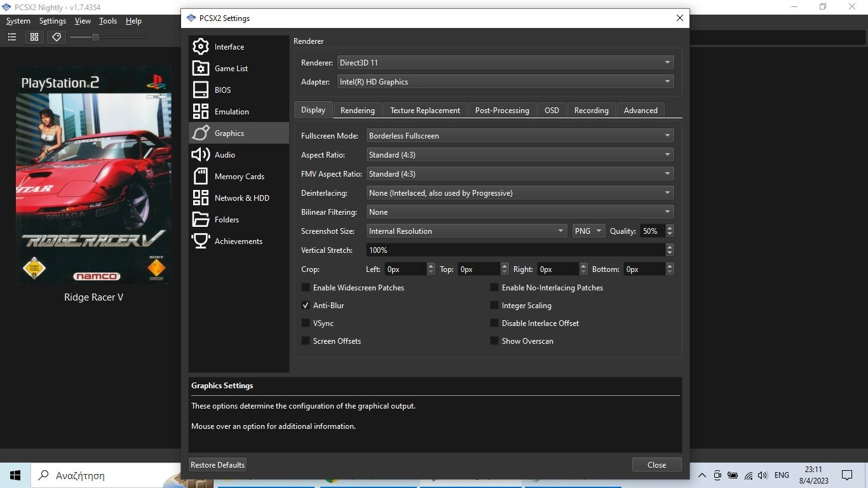
Task: Switch to game grid view icon
Action: point(34,37)
